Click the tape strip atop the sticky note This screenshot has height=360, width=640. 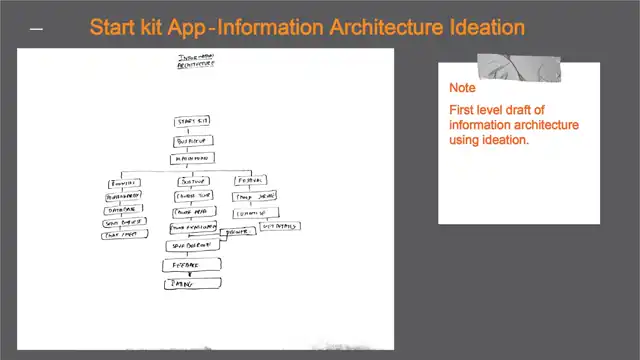(x=519, y=67)
